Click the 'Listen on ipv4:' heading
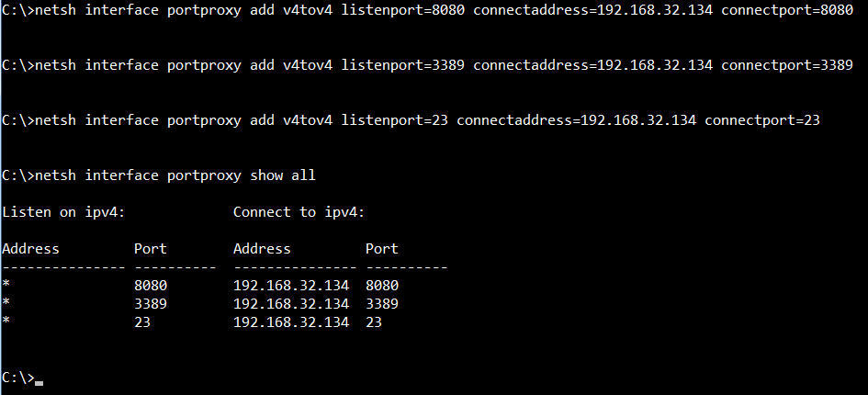 click(x=63, y=212)
